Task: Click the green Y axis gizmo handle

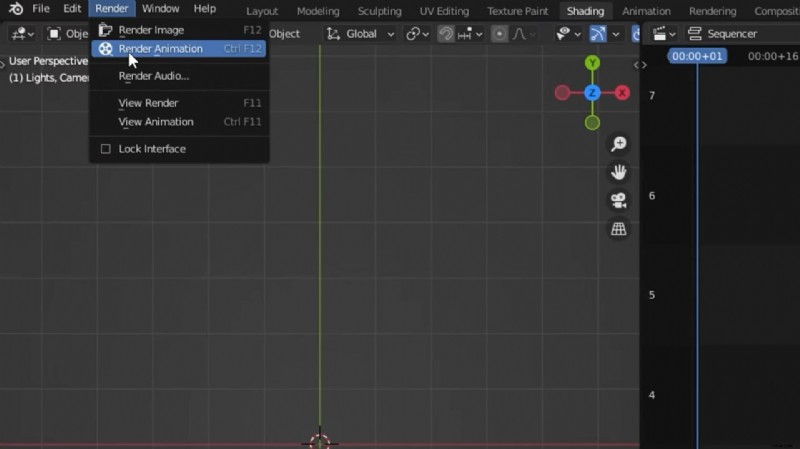Action: pos(592,63)
